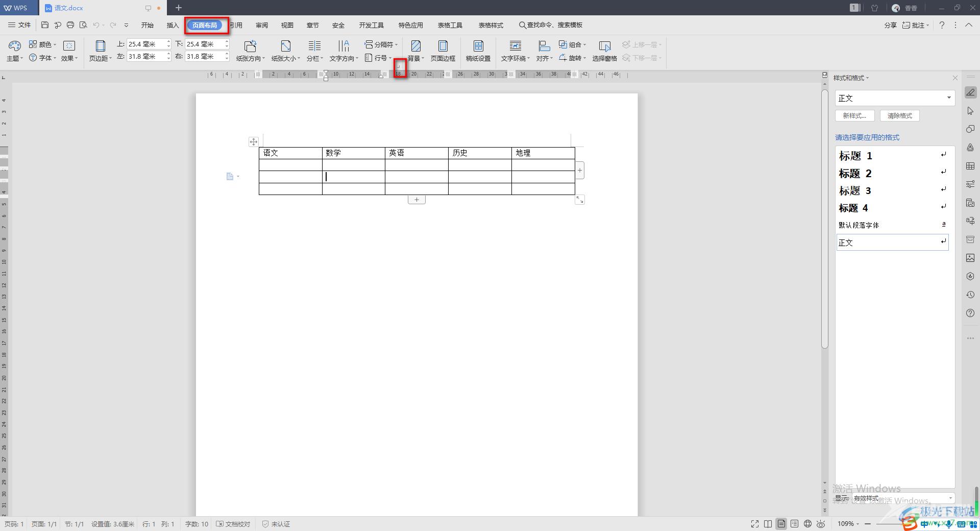Open 纸张方向 paper orientation
This screenshot has height=531, width=980.
(x=250, y=51)
